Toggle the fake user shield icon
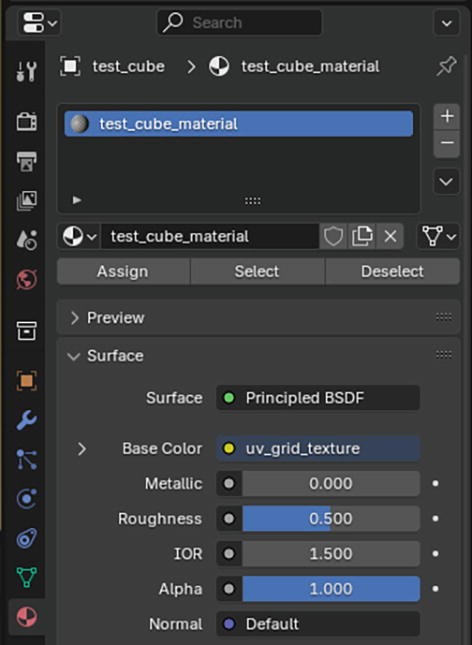The image size is (472, 645). click(333, 237)
